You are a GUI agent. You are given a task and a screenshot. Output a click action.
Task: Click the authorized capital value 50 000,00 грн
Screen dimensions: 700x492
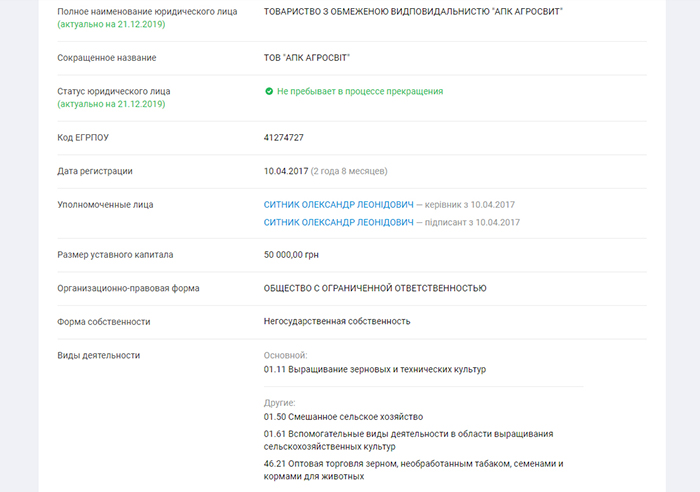291,254
